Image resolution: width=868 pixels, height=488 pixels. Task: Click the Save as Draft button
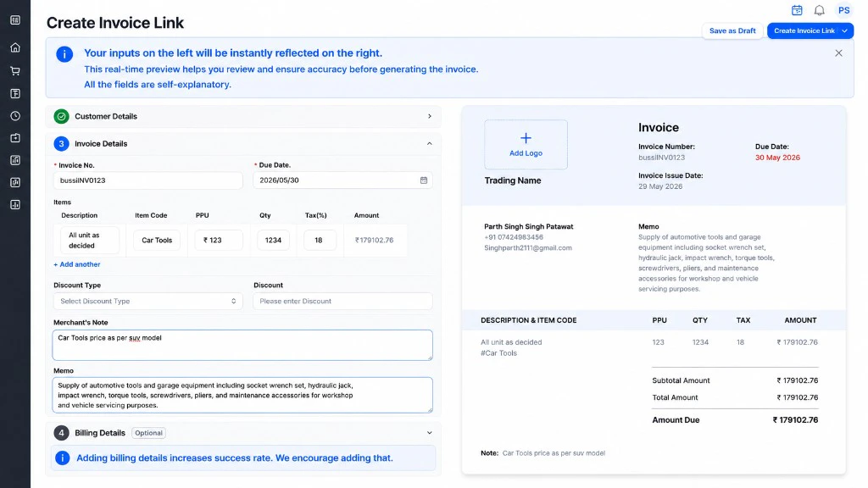point(732,31)
